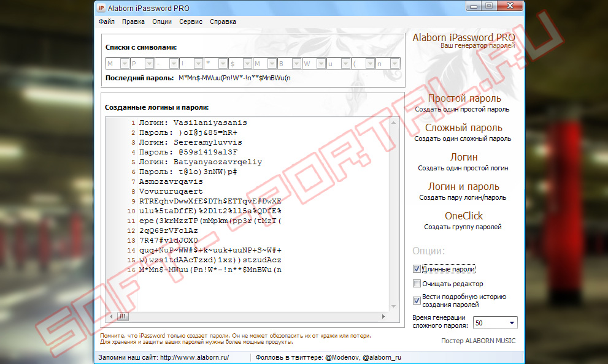The height and width of the screenshot is (364, 608).
Task: Click line 'Vovururuqaert' in editor
Action: click(x=171, y=191)
